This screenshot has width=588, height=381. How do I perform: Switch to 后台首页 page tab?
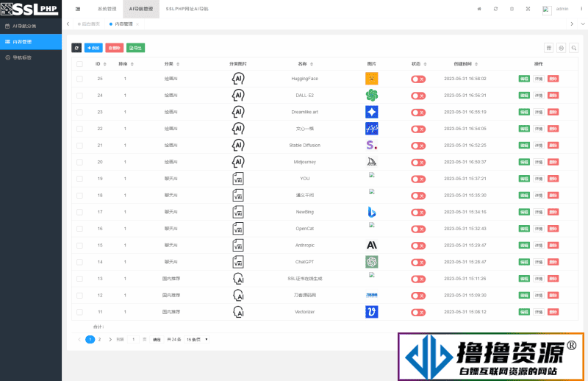pos(89,24)
